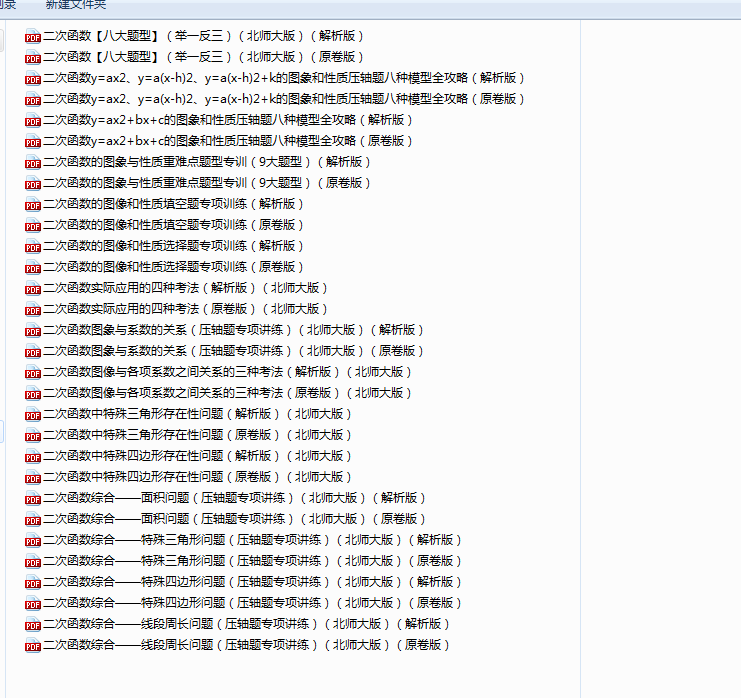Click PDF icon of 特殊四边形存在性问题 原卷版
The height and width of the screenshot is (698, 741).
[33, 477]
